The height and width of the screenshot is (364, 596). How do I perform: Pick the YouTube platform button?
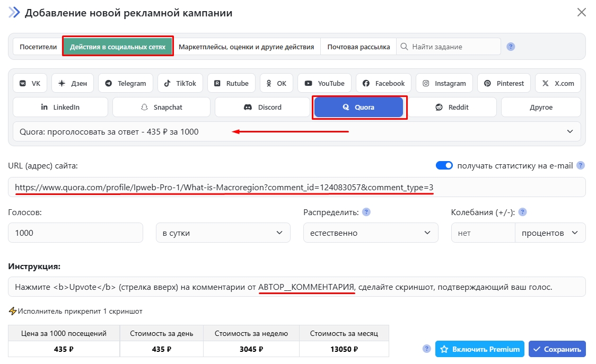(325, 83)
